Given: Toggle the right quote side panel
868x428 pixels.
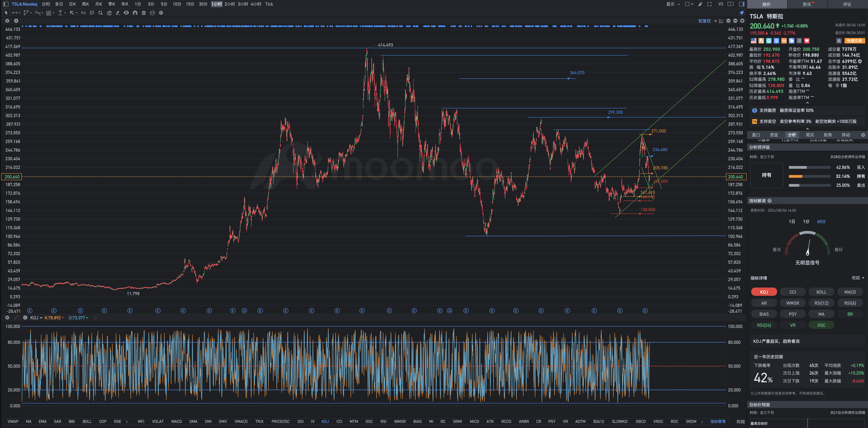Looking at the screenshot, I should [x=742, y=4].
